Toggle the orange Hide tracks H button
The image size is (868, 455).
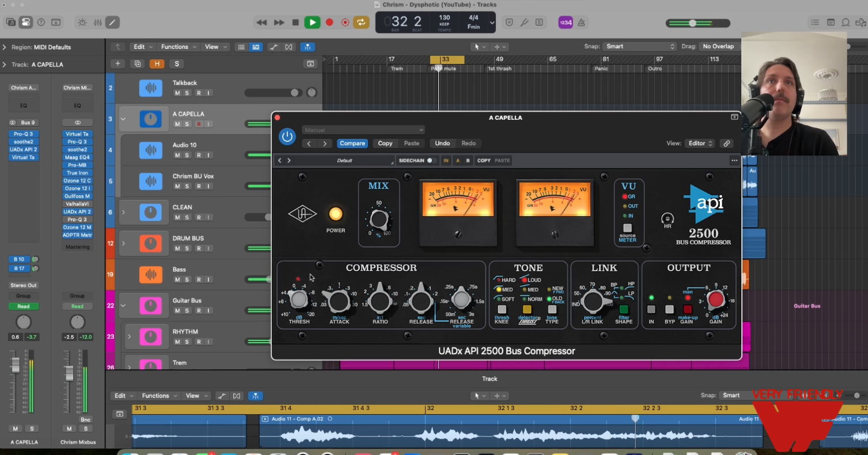[x=157, y=64]
